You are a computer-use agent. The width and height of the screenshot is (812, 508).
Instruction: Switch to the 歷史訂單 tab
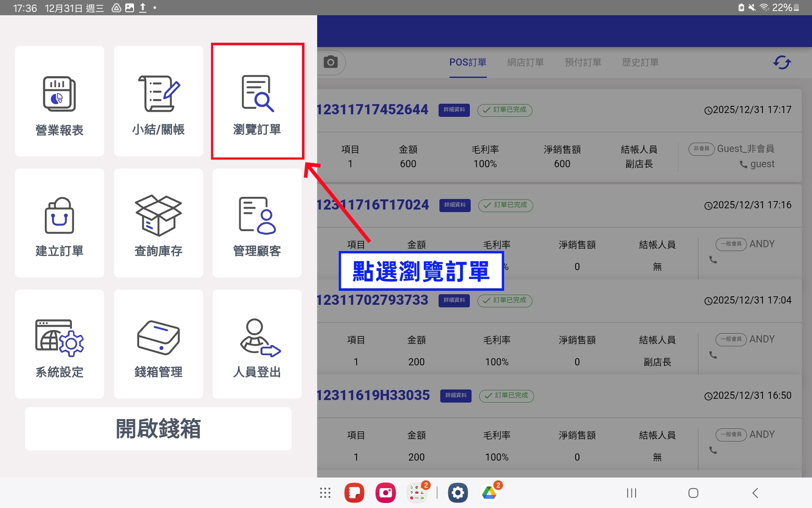tap(640, 63)
